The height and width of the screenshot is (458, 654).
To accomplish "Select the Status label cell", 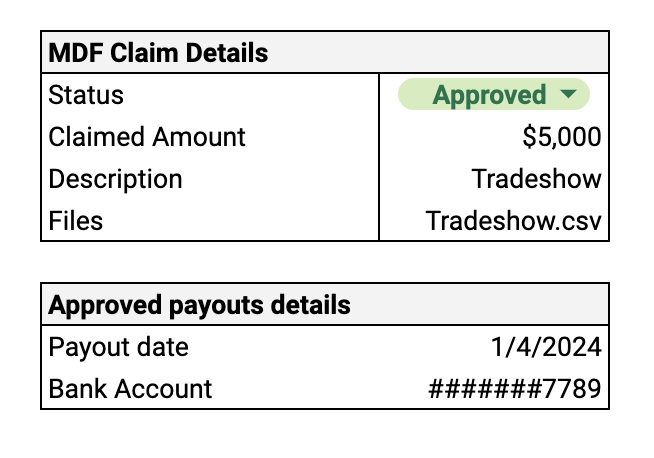I will click(210, 95).
